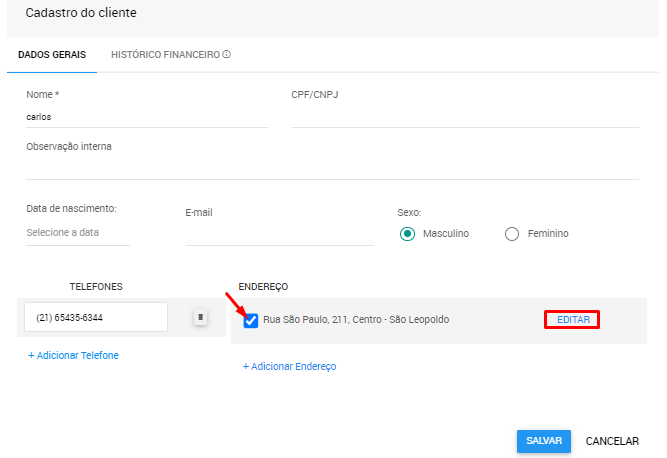
Task: Click info icon beside Histórico Financeiro
Action: pos(227,54)
